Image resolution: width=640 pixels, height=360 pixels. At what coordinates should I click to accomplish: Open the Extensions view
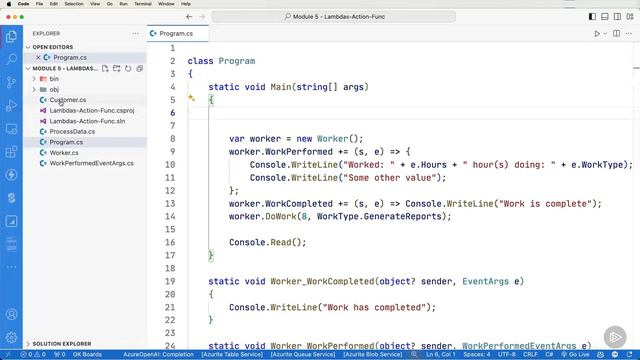pyautogui.click(x=11, y=152)
